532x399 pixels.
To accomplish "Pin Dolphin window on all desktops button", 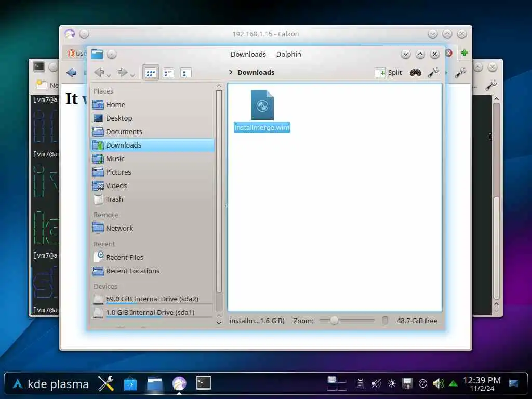I will (x=111, y=54).
